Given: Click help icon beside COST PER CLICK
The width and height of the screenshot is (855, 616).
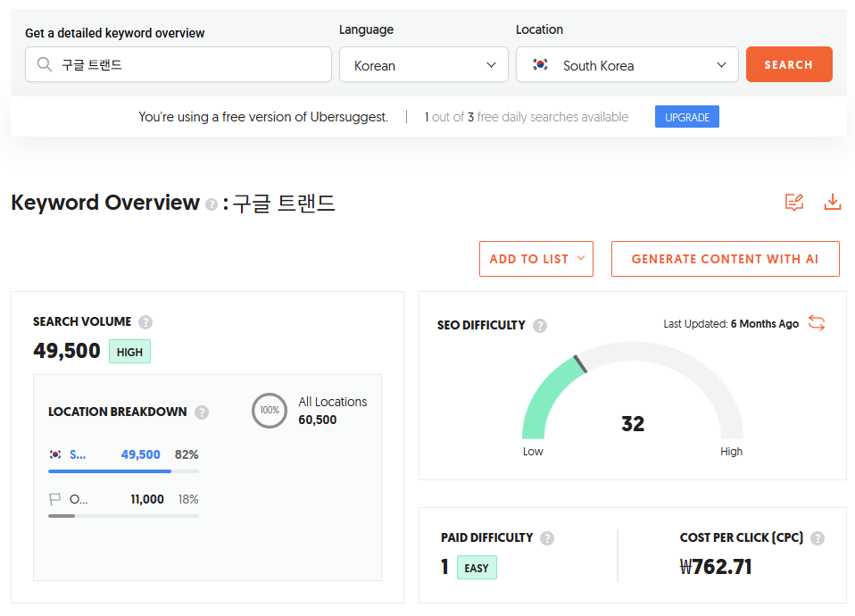Looking at the screenshot, I should click(818, 538).
